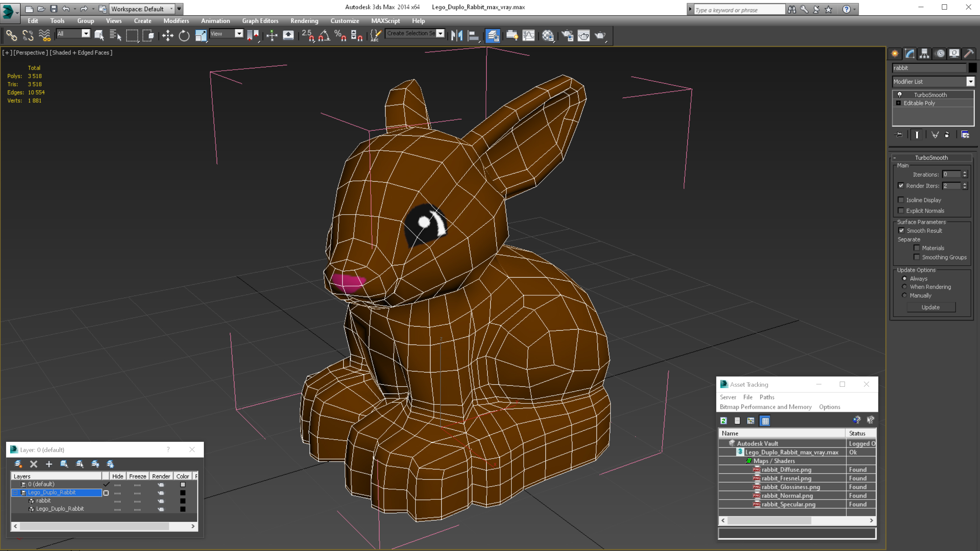Enable Separate by Smoothing Groups checkbox
980x551 pixels.
[x=917, y=257]
